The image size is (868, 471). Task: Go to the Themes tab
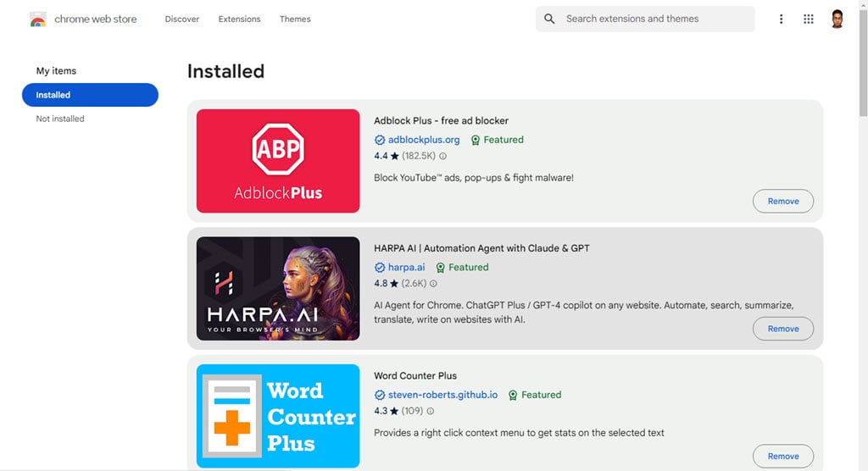(x=295, y=19)
